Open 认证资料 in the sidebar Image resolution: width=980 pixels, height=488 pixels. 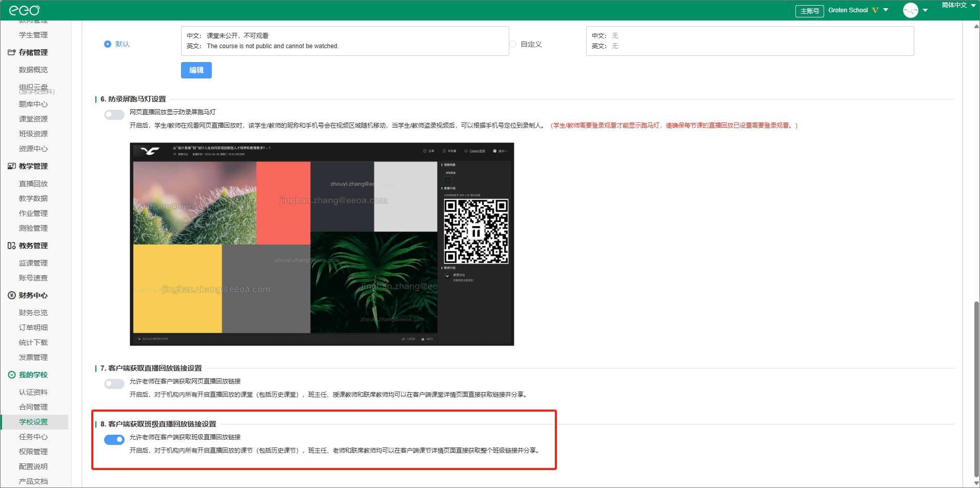33,392
